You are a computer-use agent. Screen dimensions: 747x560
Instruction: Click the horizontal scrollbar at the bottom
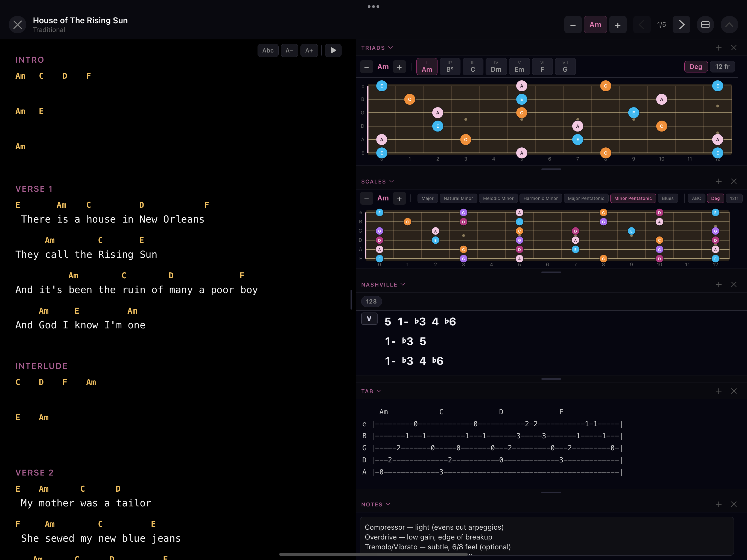(373, 554)
